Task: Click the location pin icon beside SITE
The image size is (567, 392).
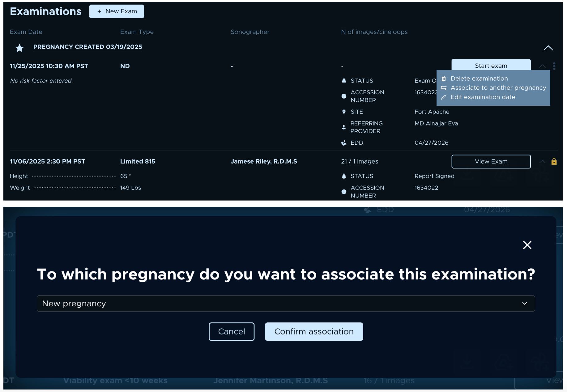Action: click(344, 112)
